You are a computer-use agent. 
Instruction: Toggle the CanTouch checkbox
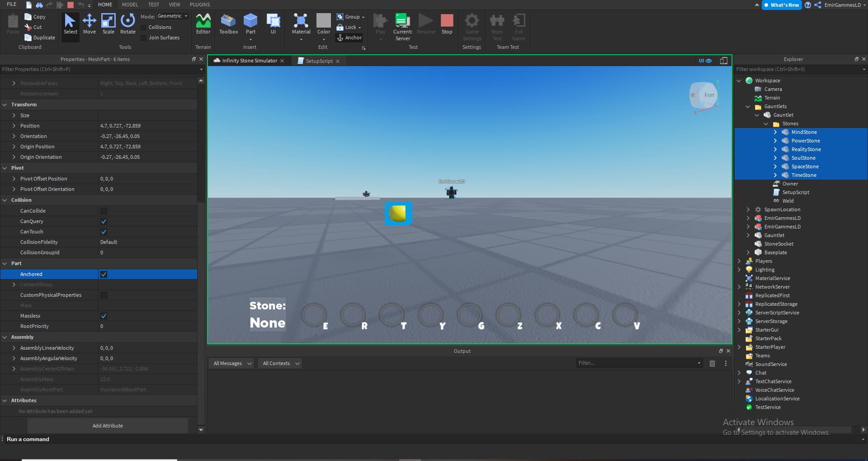point(104,232)
